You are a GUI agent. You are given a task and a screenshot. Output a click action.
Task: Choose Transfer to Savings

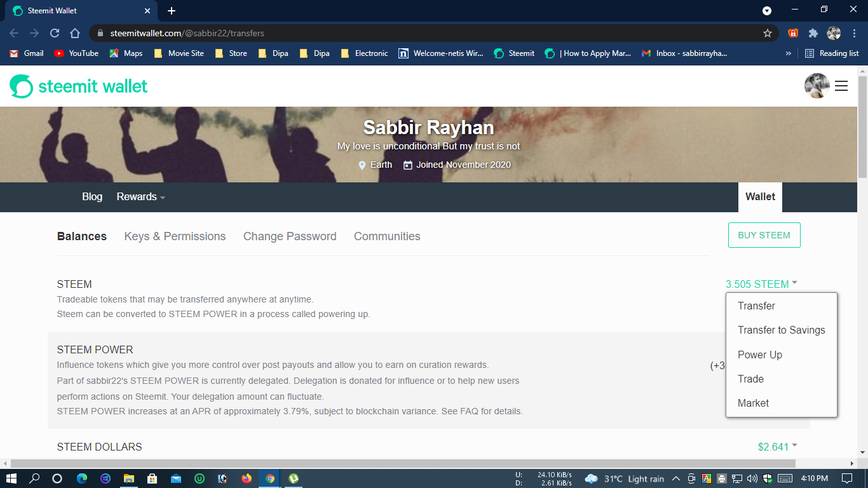point(782,330)
